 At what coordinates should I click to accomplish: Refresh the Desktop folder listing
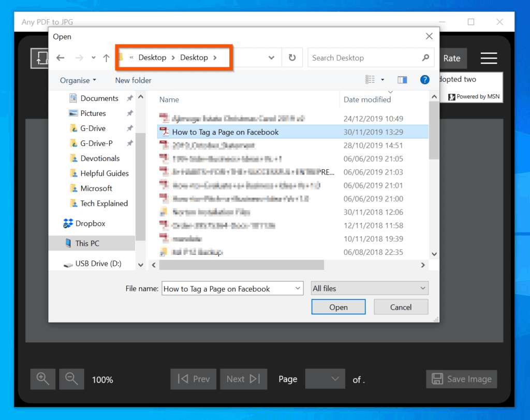(x=292, y=58)
